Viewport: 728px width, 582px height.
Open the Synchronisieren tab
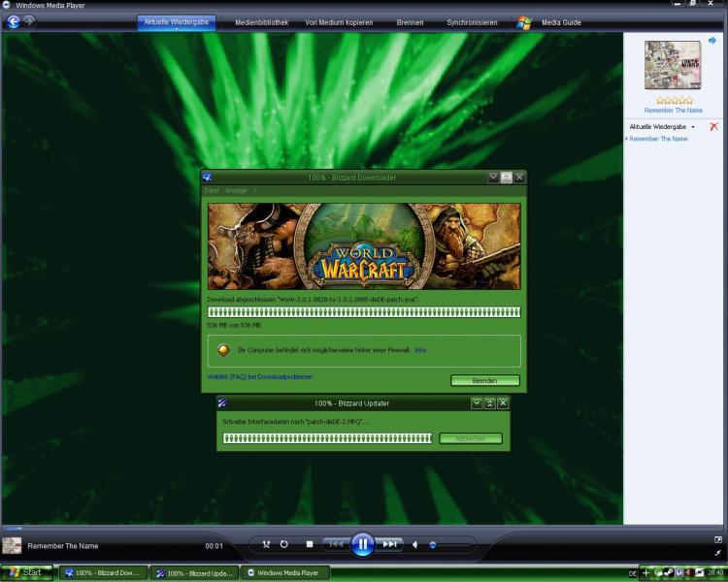[472, 22]
